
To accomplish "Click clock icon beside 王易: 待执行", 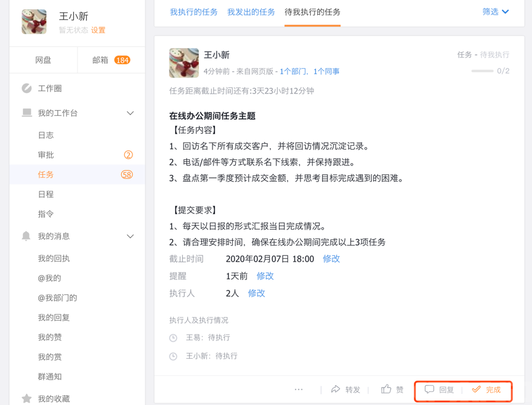I will 173,338.
